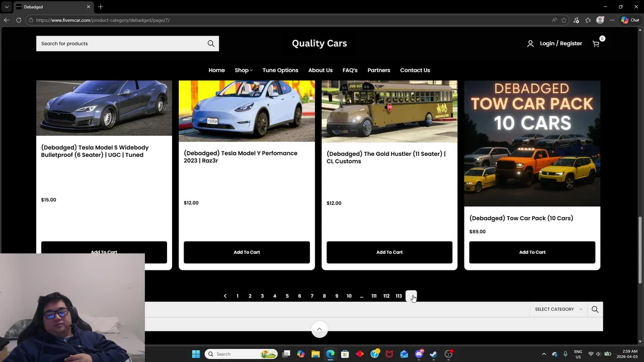Open FAQ's menu item
The height and width of the screenshot is (362, 644).
click(350, 70)
